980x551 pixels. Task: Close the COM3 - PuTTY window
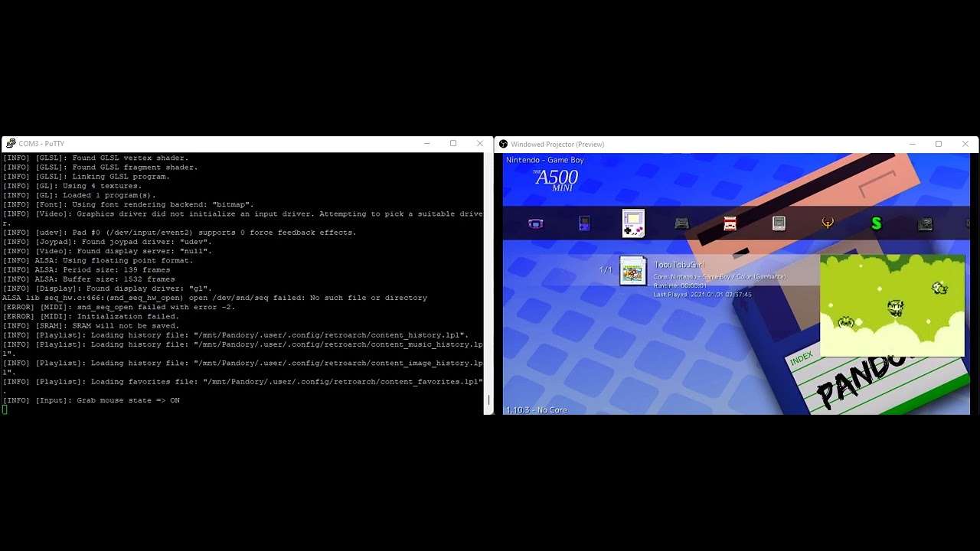480,144
